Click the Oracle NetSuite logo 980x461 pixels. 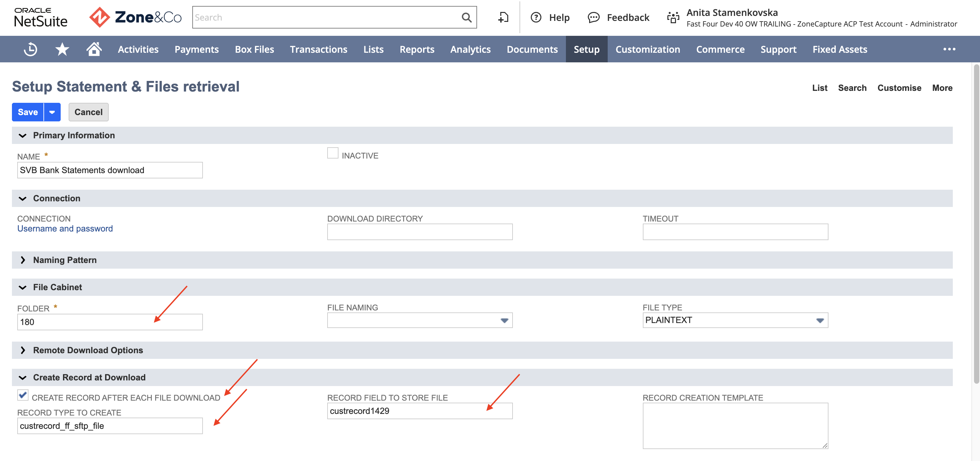(41, 18)
